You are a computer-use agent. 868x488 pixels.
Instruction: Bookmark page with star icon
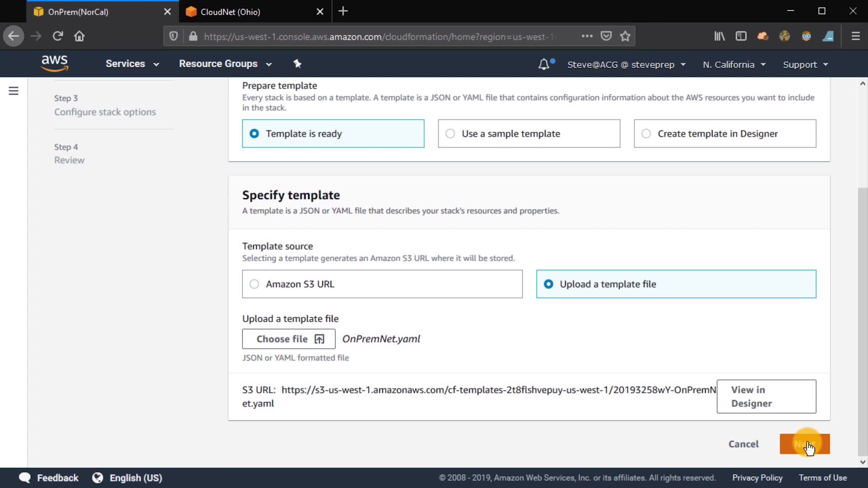coord(625,36)
